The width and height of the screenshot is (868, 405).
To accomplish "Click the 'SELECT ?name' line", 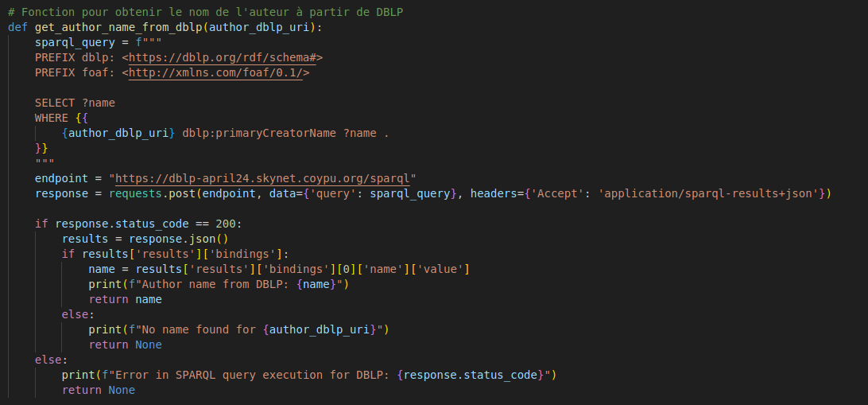I will 76,103.
